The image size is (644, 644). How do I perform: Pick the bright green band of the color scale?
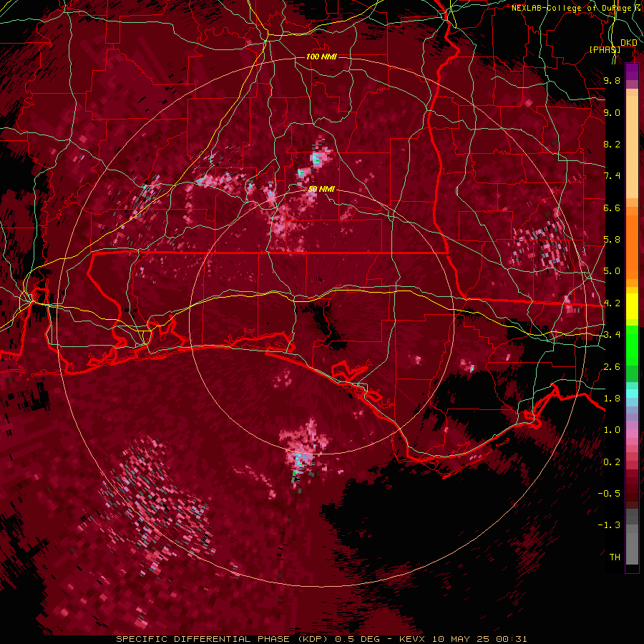[632, 345]
